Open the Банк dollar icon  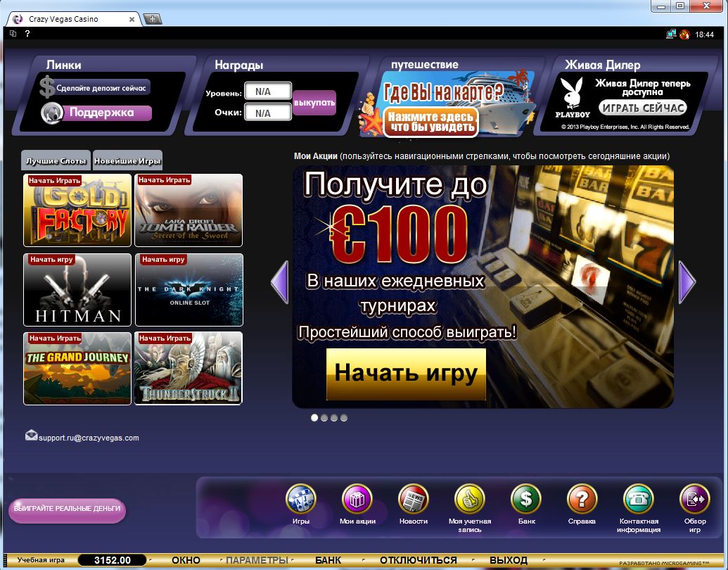[526, 499]
